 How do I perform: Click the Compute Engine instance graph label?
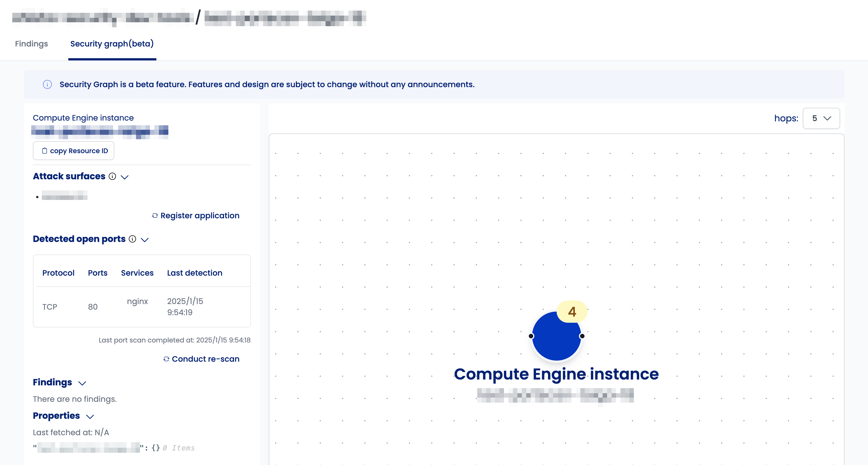(x=556, y=374)
